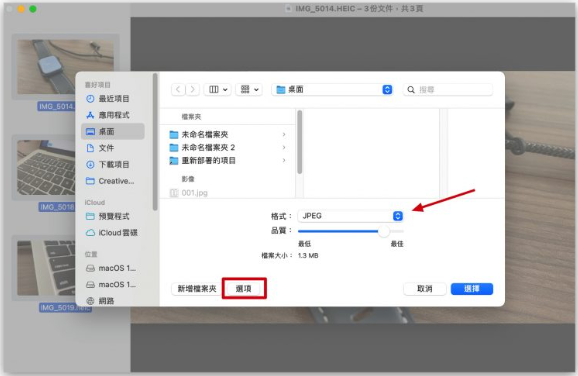Click the 001.jpg file entry

tap(228, 193)
